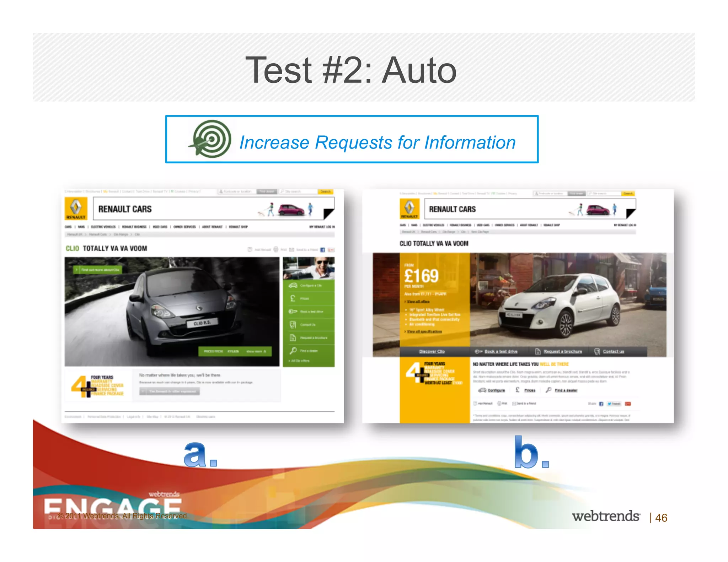Click Discover Clio link on page b
The width and height of the screenshot is (728, 562).
tap(432, 351)
